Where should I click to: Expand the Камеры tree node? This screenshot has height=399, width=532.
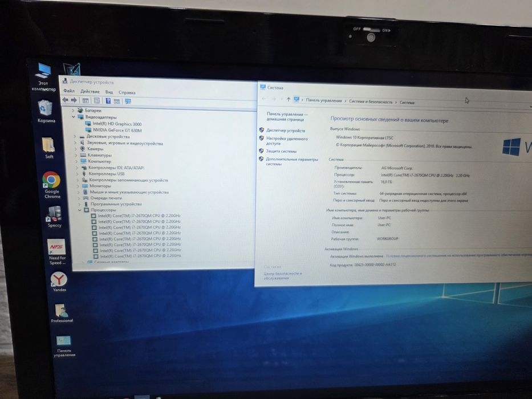pyautogui.click(x=76, y=149)
